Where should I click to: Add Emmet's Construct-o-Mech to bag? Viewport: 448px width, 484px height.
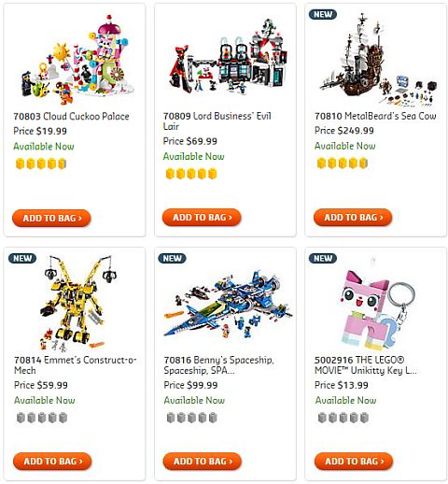(52, 462)
